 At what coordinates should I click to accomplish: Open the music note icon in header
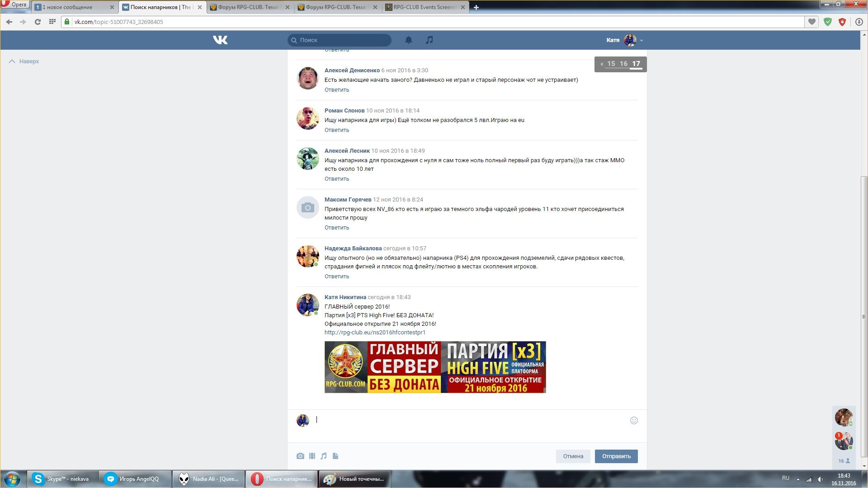point(429,40)
